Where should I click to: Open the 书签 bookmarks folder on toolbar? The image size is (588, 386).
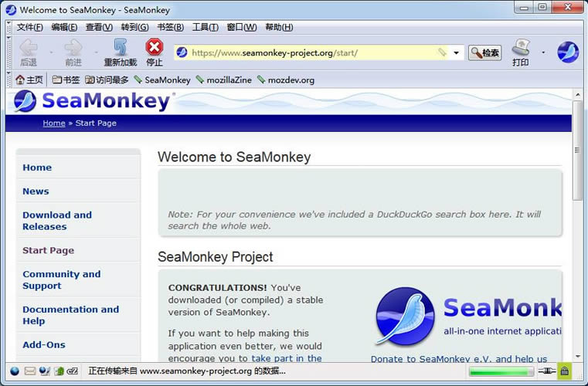[x=66, y=80]
